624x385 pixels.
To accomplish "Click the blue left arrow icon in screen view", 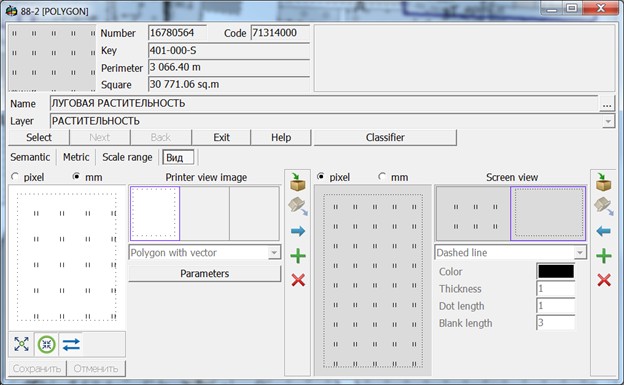I will tap(603, 231).
